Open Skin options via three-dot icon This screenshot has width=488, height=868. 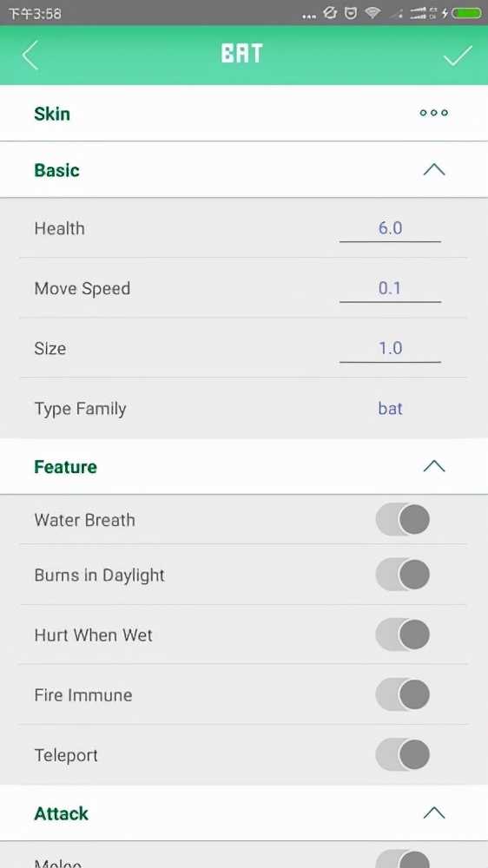point(433,113)
